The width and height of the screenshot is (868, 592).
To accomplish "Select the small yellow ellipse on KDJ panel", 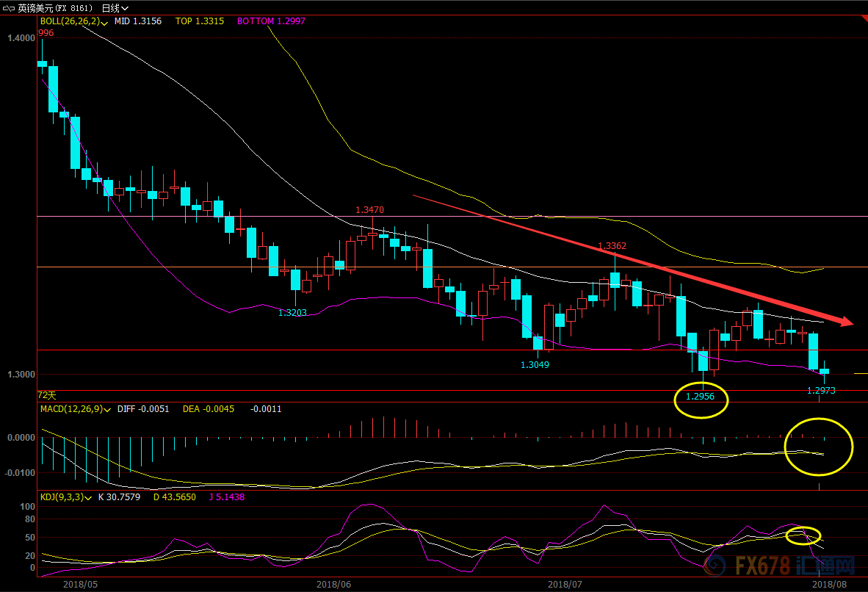I will point(803,535).
